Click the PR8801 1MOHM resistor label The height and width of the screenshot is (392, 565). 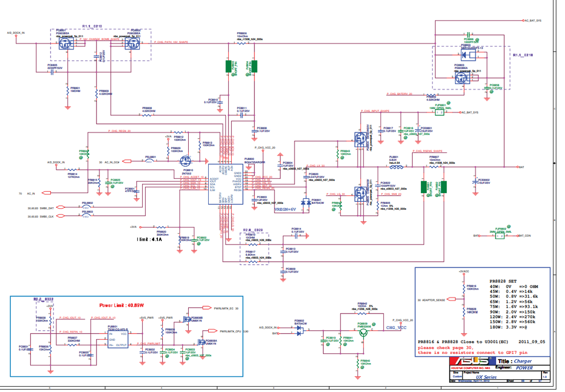pos(75,89)
